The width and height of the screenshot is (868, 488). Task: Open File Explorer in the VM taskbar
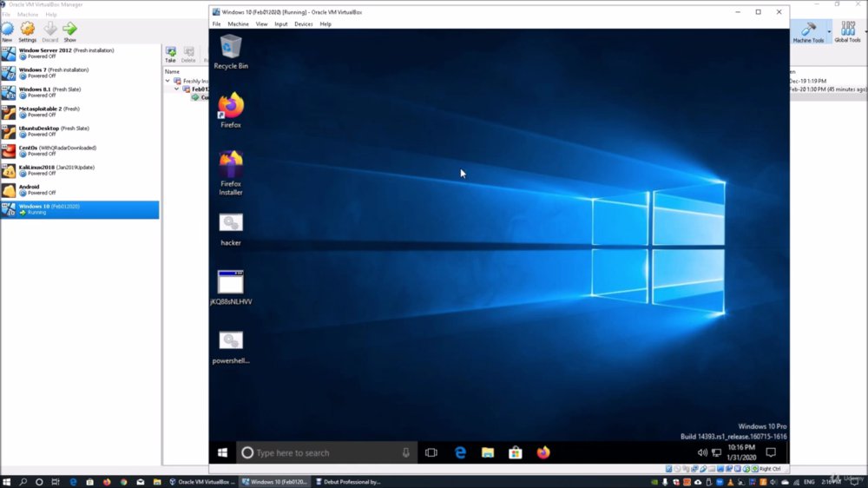point(488,452)
